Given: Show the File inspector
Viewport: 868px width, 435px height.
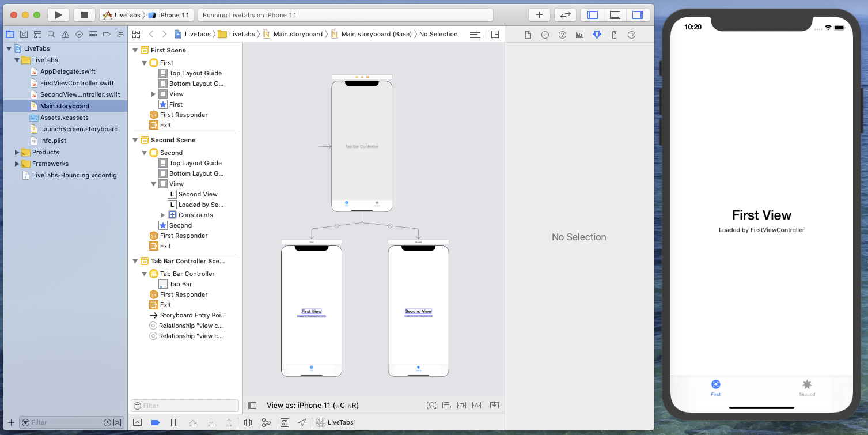Looking at the screenshot, I should click(x=528, y=35).
